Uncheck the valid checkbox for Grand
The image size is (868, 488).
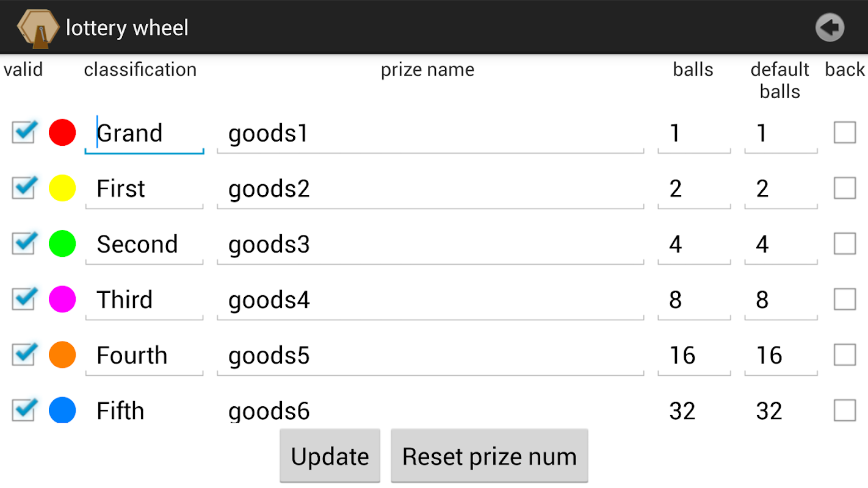pyautogui.click(x=24, y=132)
